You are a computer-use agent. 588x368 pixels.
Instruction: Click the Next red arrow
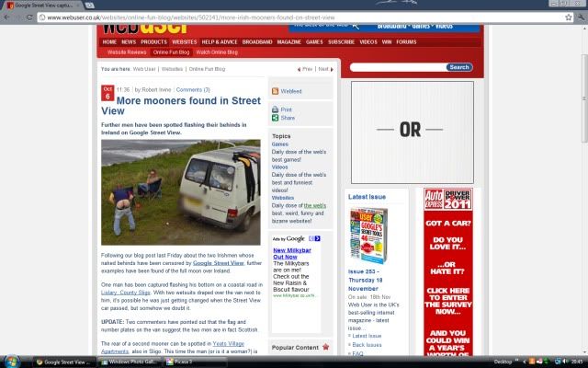(x=332, y=69)
